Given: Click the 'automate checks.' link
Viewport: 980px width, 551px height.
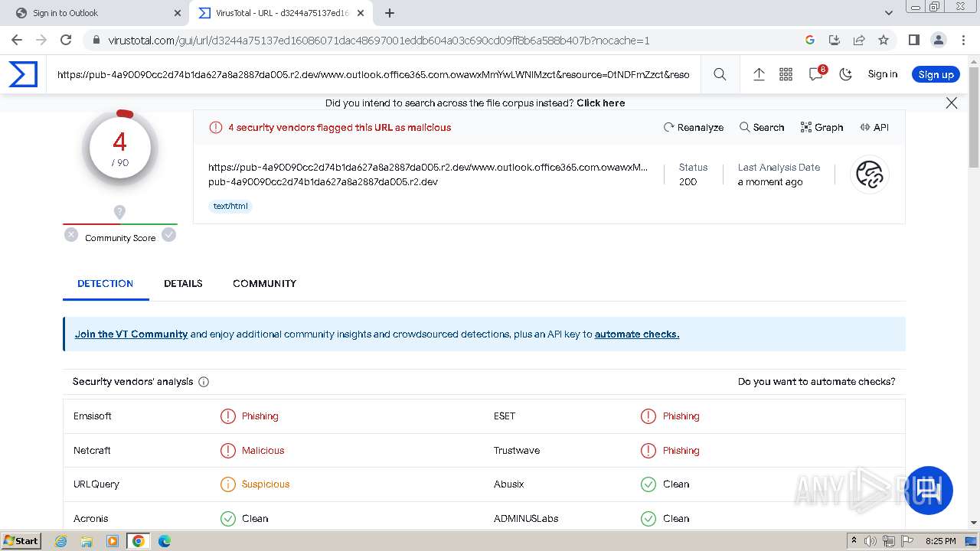Looking at the screenshot, I should click(637, 334).
